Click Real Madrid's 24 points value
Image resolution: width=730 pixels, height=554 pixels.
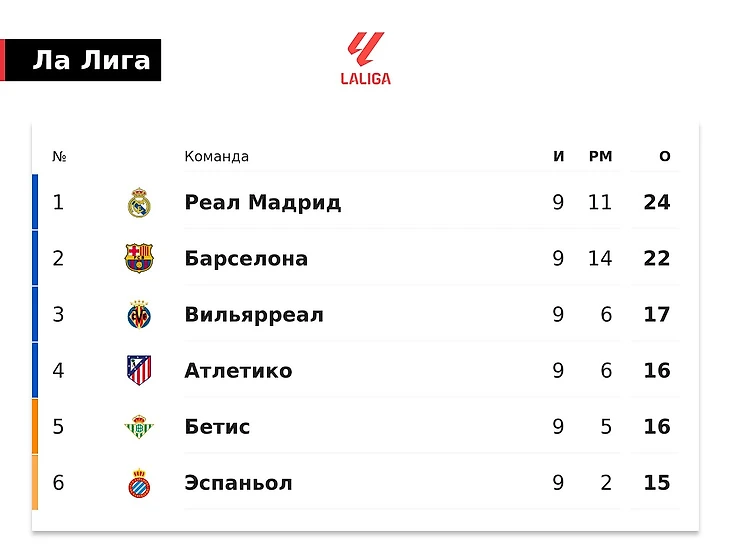pos(657,203)
